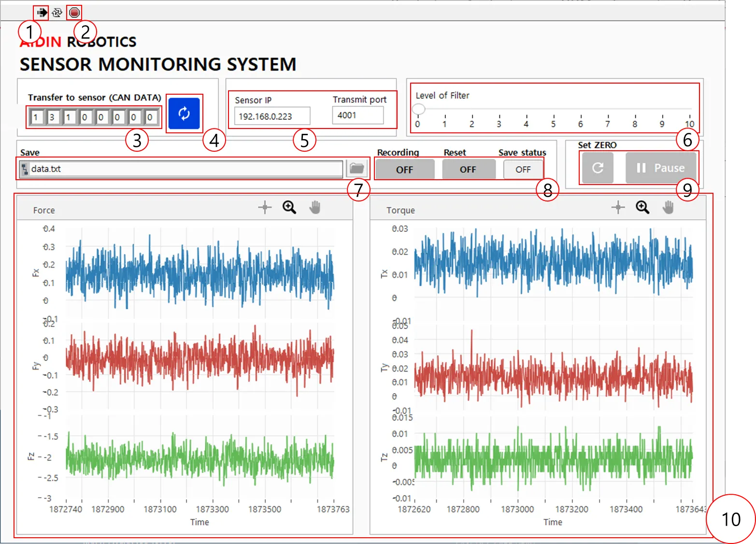Click the Sensor IP input field

point(272,116)
